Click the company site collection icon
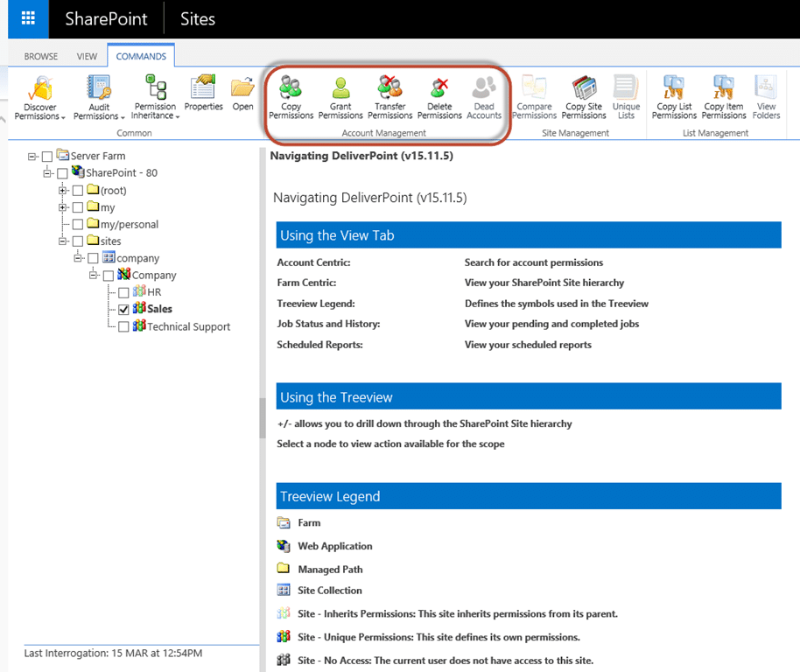 [109, 256]
